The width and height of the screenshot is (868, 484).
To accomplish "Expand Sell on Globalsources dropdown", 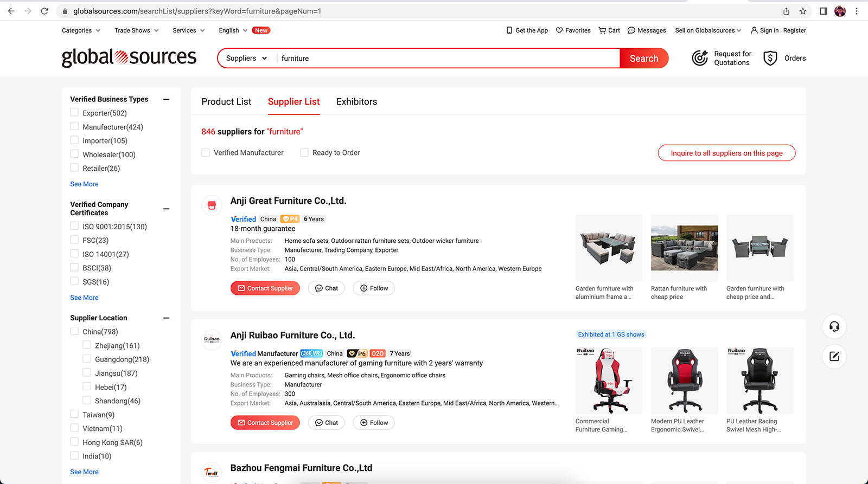I will (x=708, y=30).
